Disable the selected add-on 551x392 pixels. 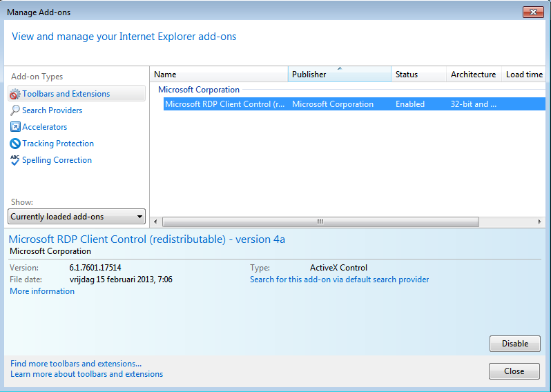(514, 344)
